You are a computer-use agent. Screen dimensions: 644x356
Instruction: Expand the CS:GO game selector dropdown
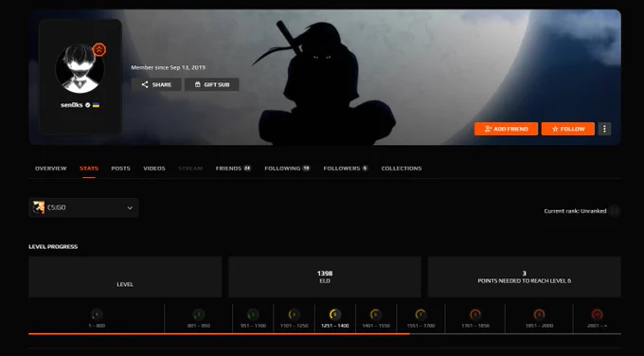pos(83,207)
